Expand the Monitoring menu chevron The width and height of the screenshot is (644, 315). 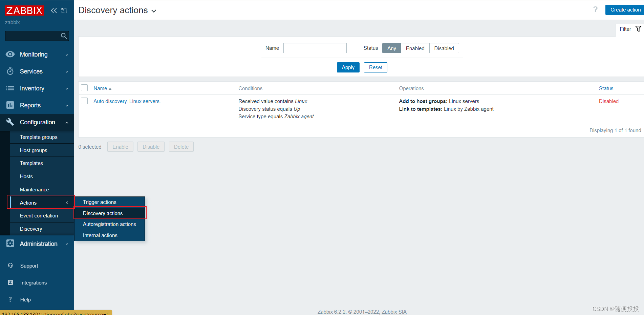(x=67, y=55)
